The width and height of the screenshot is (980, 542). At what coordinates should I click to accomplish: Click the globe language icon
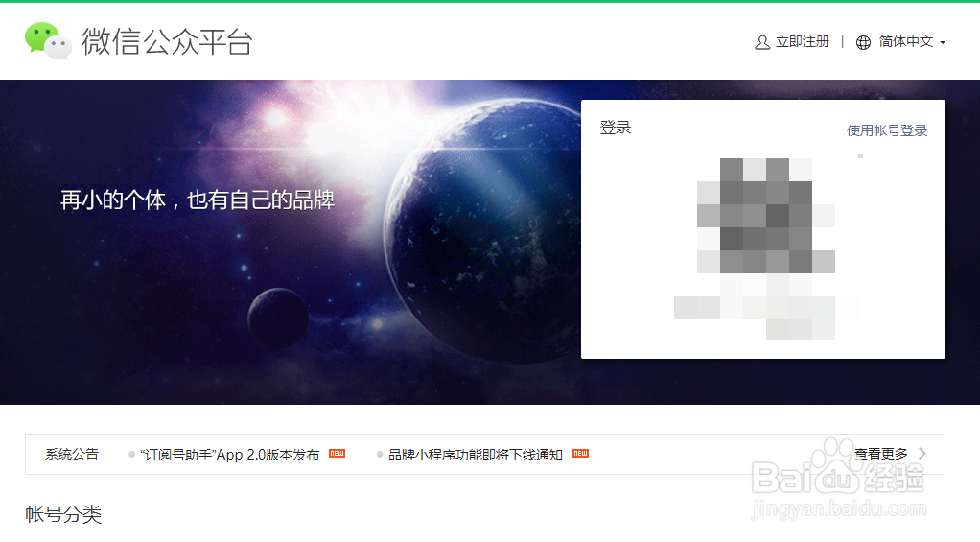click(863, 42)
